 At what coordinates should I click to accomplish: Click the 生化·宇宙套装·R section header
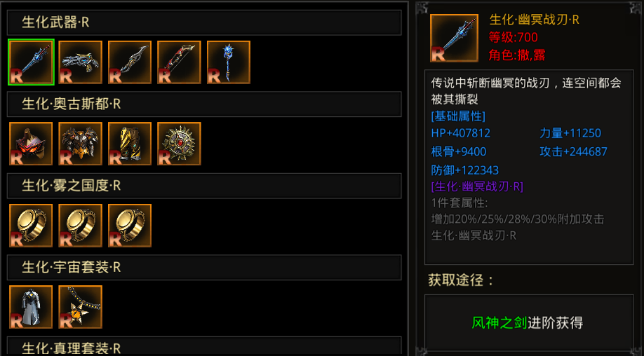[x=204, y=268]
